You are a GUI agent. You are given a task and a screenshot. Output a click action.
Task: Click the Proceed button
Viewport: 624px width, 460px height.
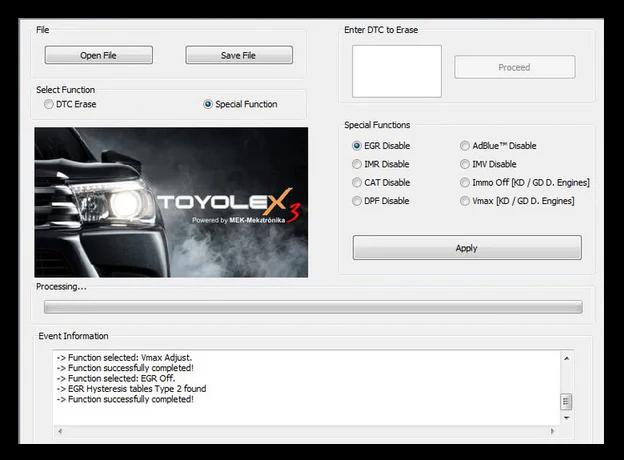coord(515,67)
